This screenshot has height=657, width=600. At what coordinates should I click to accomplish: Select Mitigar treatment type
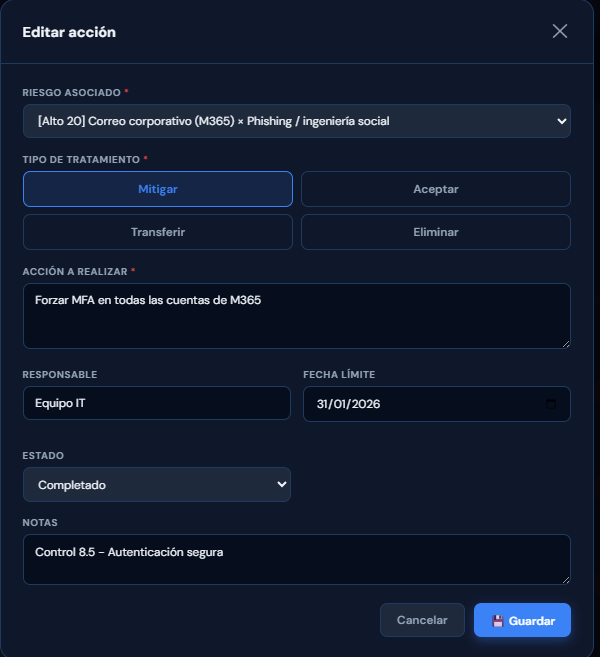click(158, 189)
